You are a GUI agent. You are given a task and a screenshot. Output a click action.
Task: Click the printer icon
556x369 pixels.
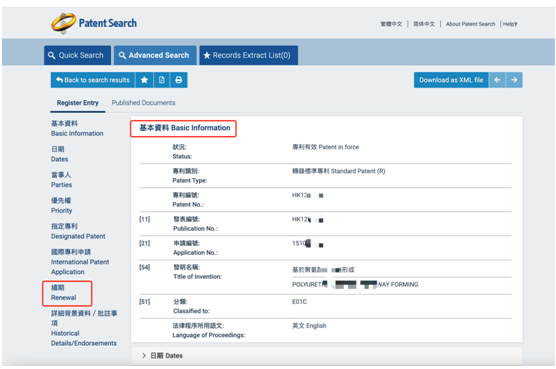(x=179, y=80)
